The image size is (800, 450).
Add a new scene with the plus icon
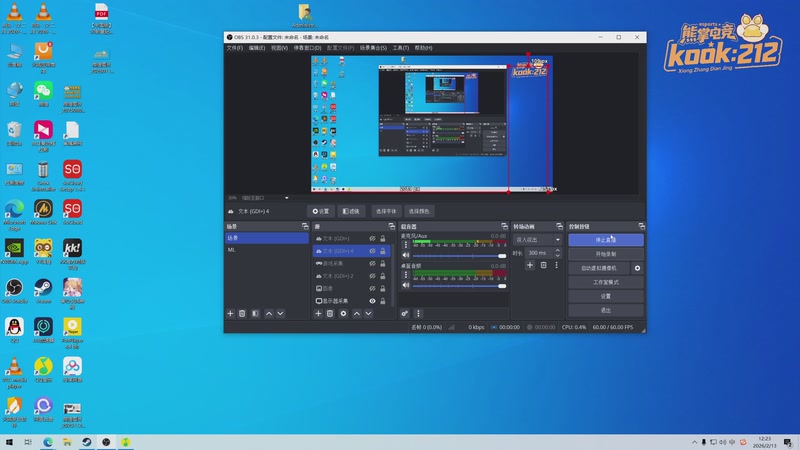(x=230, y=313)
